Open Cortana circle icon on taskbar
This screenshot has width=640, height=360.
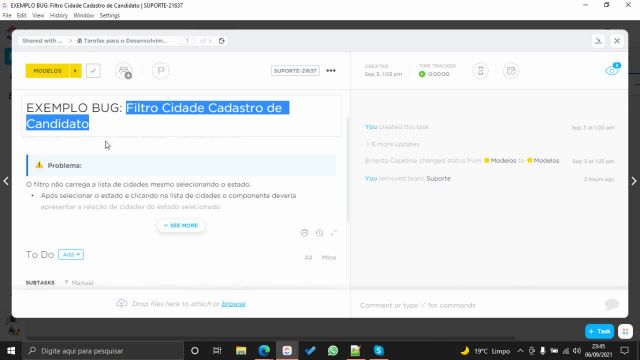coord(195,351)
